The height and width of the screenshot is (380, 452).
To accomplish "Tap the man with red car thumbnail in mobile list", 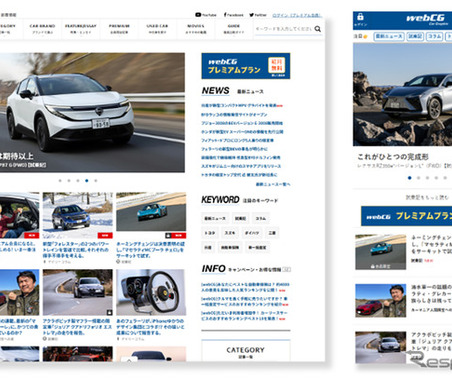I will coord(381,300).
